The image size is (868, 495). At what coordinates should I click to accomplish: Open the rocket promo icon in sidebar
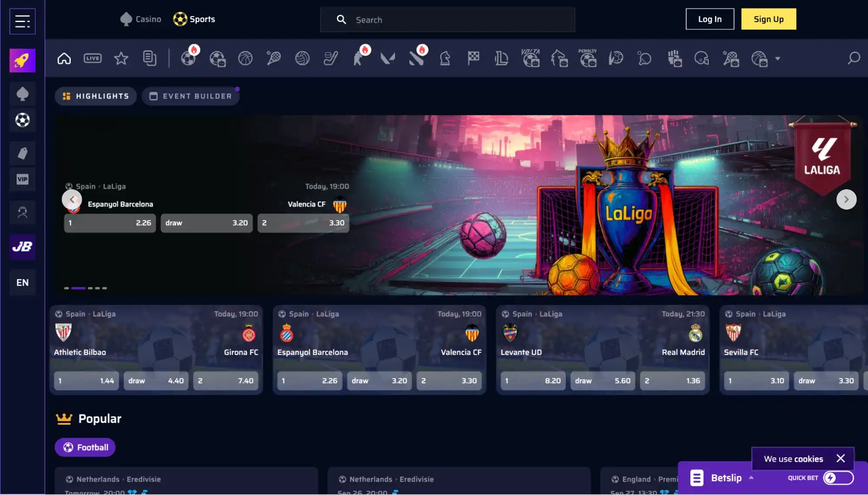tap(23, 60)
